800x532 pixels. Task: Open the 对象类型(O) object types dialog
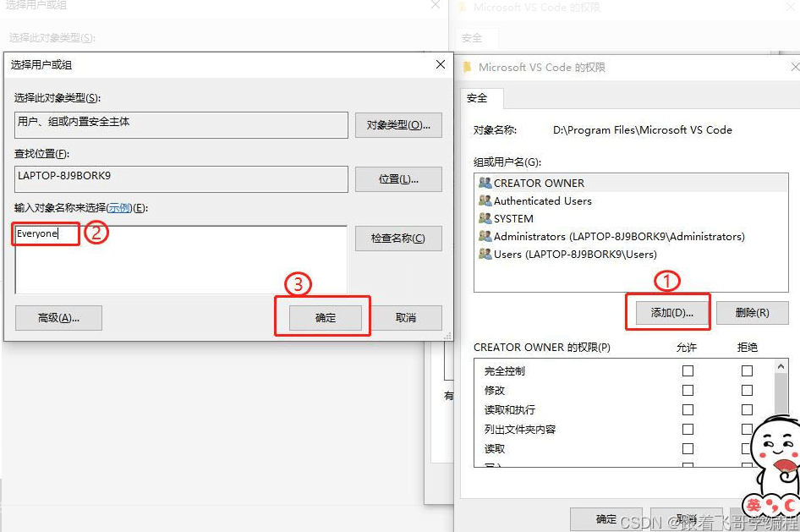398,125
